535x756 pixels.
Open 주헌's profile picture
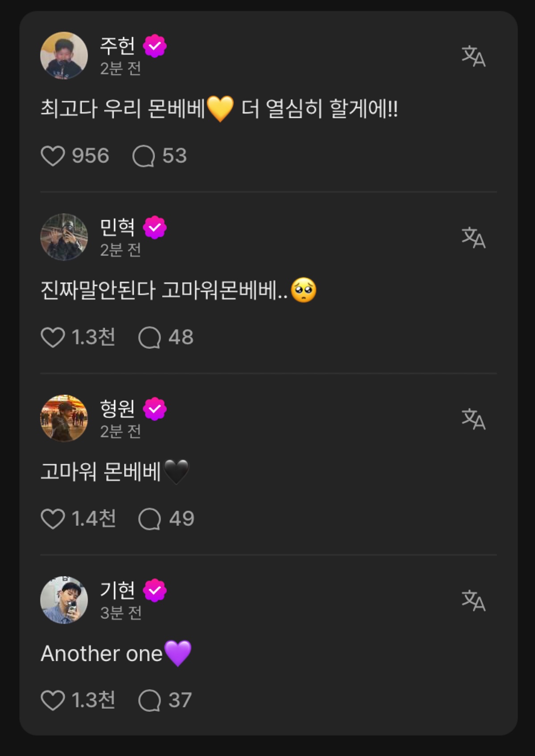pyautogui.click(x=64, y=55)
